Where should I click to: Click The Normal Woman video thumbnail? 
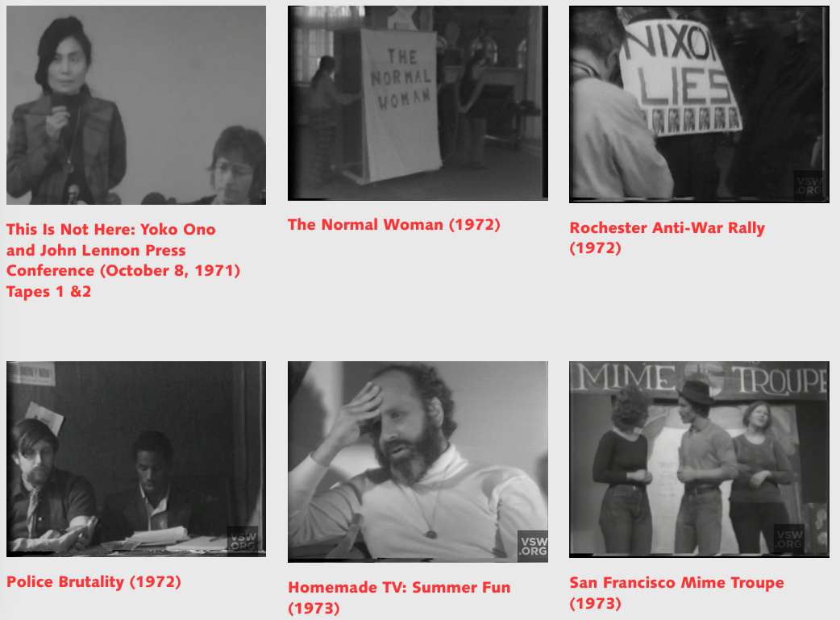click(418, 103)
